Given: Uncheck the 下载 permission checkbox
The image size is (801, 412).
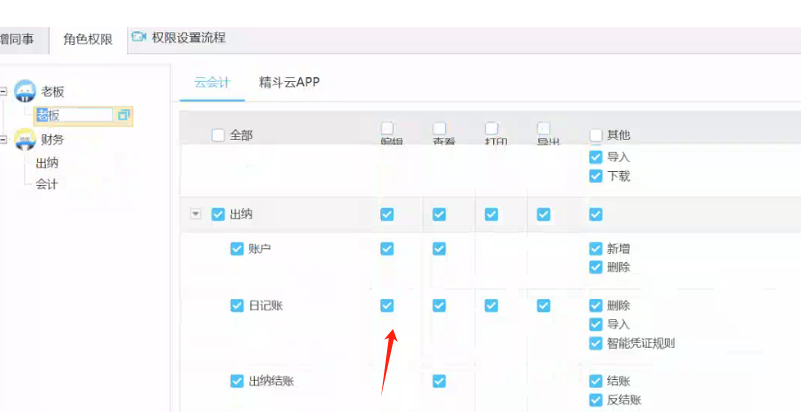Looking at the screenshot, I should click(596, 176).
